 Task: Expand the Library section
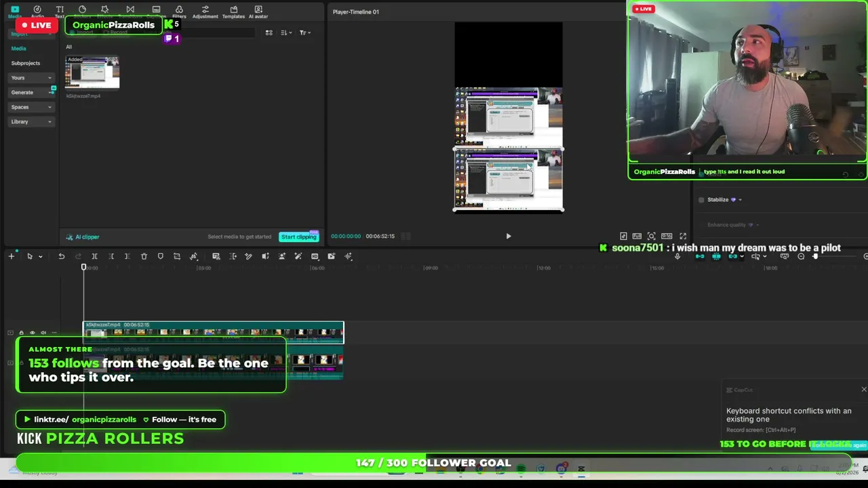point(31,122)
